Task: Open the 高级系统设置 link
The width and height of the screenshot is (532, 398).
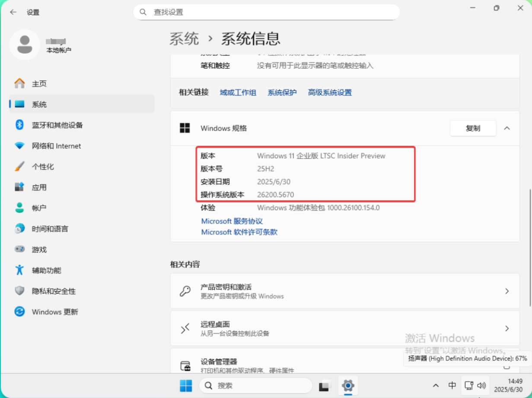Action: [330, 92]
